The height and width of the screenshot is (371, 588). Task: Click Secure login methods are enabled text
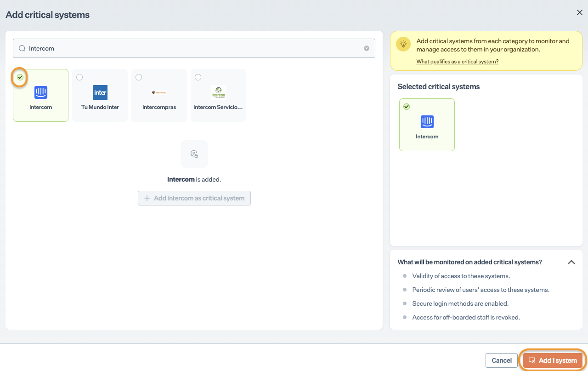(460, 303)
